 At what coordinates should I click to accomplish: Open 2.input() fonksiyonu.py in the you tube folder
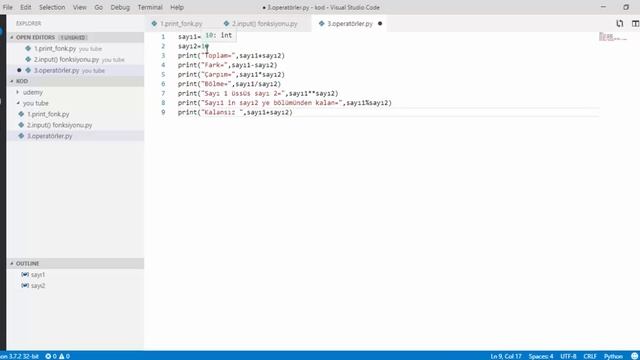point(59,125)
